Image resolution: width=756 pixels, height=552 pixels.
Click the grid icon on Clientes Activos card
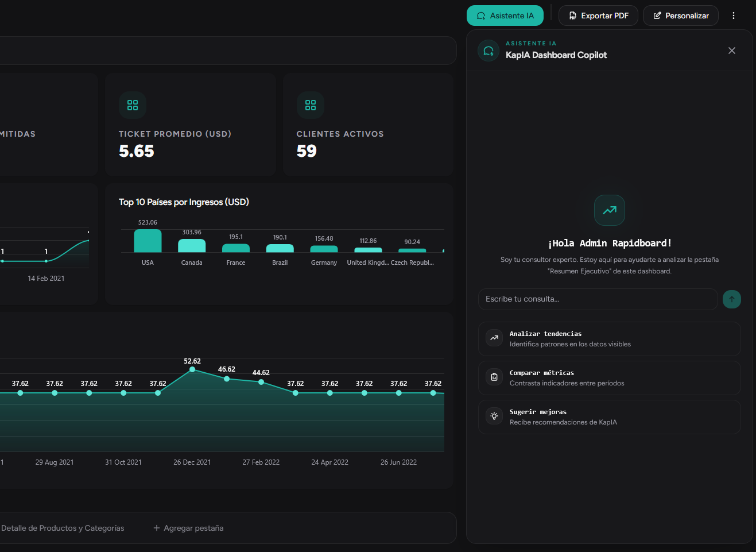pos(311,105)
